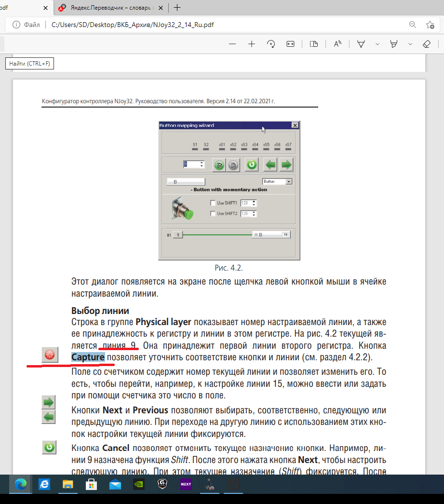Open NZXT app from taskbar

click(x=186, y=484)
